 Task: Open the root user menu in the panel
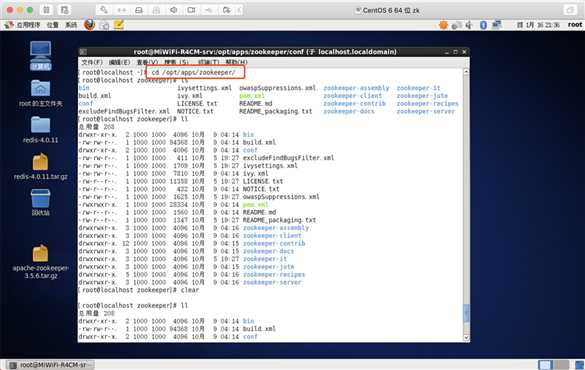point(575,25)
